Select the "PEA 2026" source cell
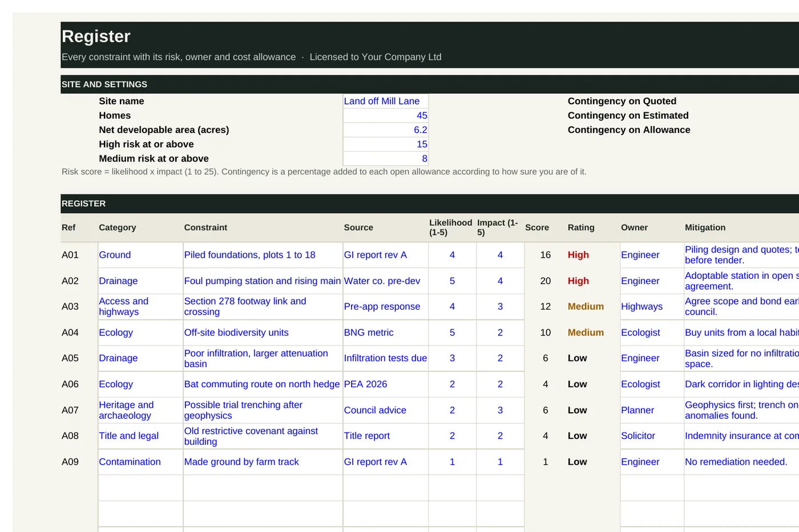This screenshot has width=799, height=532. (x=386, y=384)
